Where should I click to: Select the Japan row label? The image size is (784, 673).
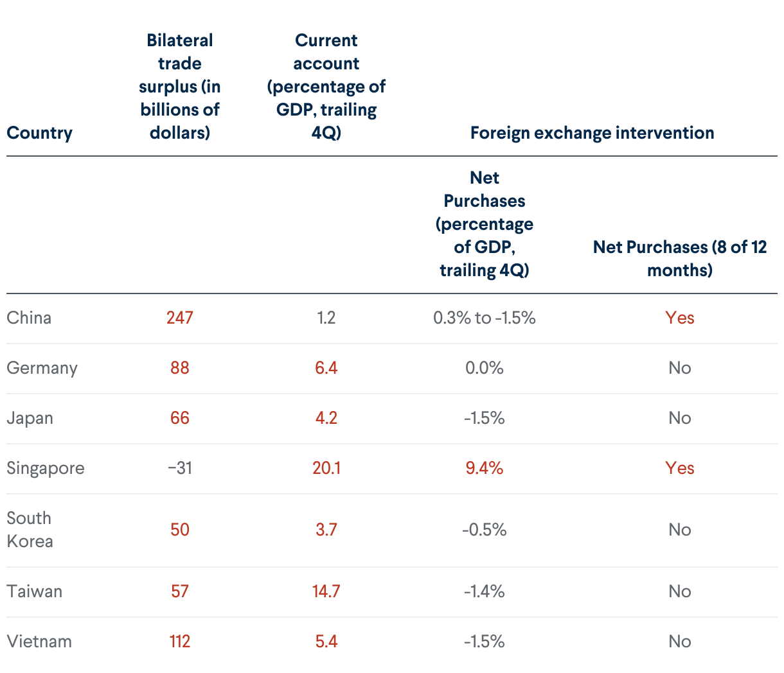coord(30,418)
